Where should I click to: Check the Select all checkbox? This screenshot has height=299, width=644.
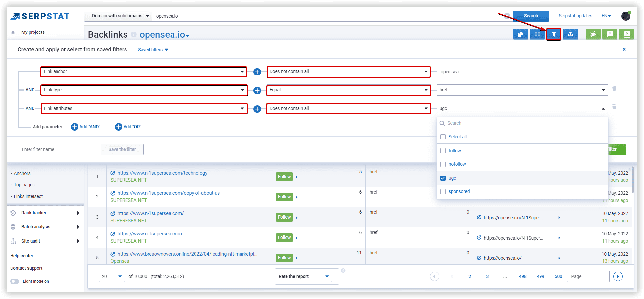tap(443, 137)
